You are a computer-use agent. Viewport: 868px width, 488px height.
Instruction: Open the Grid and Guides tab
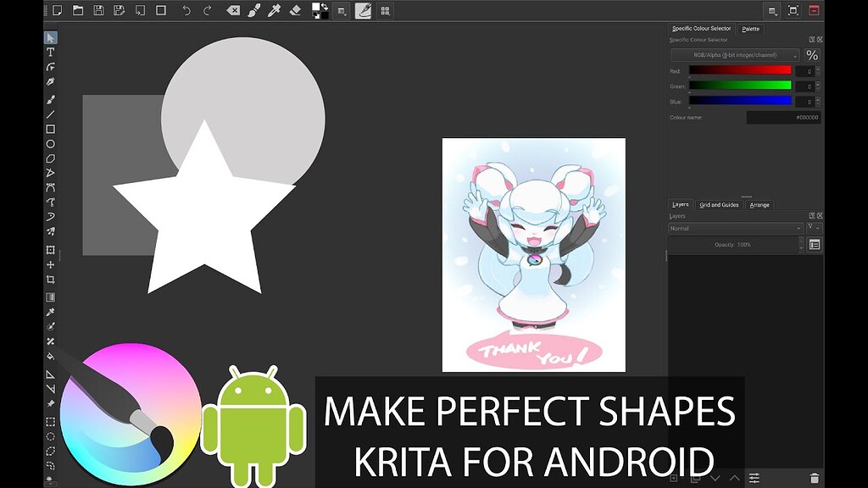click(x=719, y=205)
